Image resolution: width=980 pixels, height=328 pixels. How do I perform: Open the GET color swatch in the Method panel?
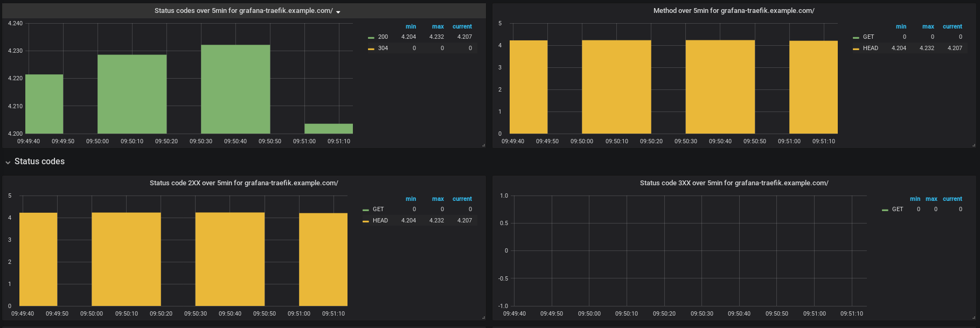(856, 38)
